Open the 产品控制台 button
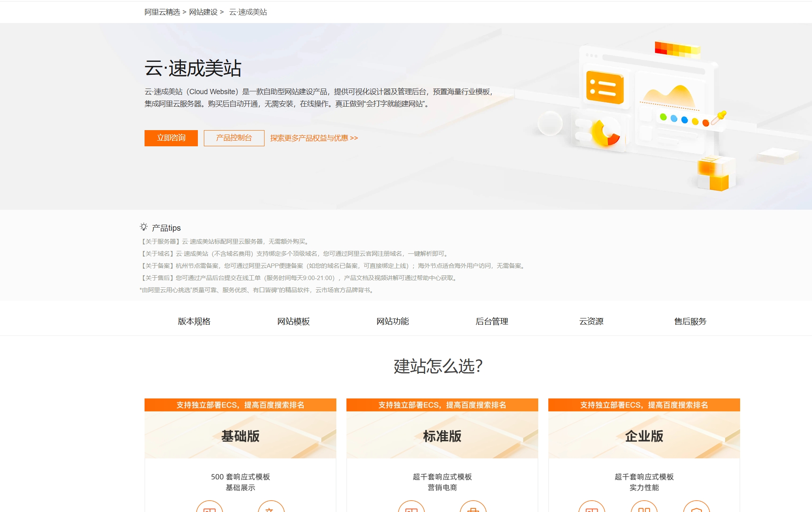812x512 pixels. [234, 138]
